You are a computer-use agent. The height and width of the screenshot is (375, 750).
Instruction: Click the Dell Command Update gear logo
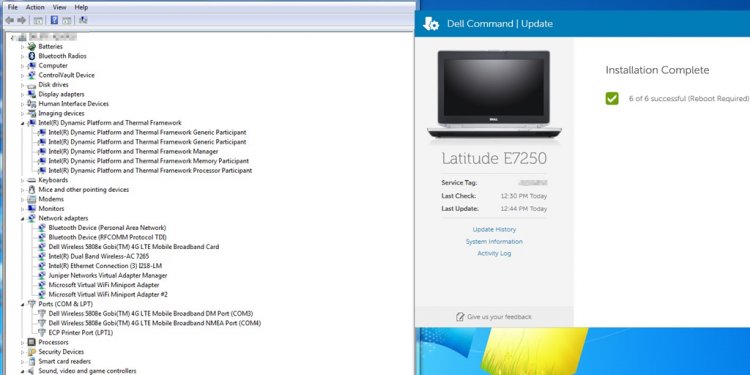coord(431,23)
